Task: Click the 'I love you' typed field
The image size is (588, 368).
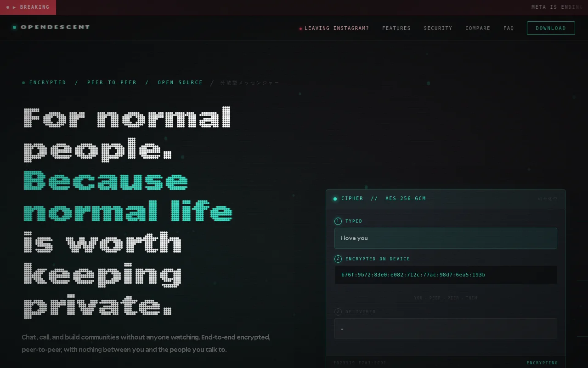Action: point(446,238)
